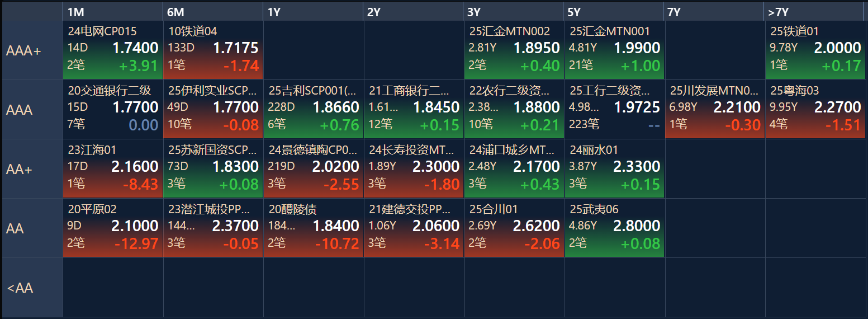This screenshot has height=319, width=868.
Task: Select the 7Y maturity column header
Action: click(x=714, y=12)
